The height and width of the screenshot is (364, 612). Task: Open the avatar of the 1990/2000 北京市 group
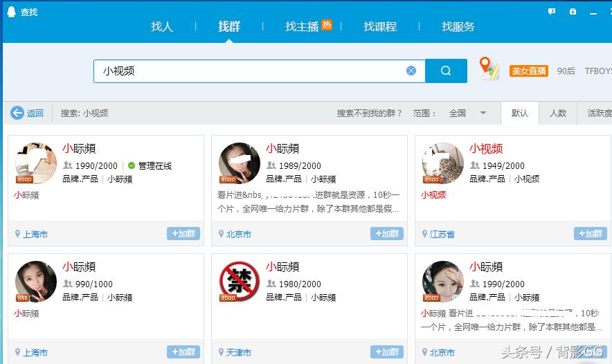coord(442,281)
